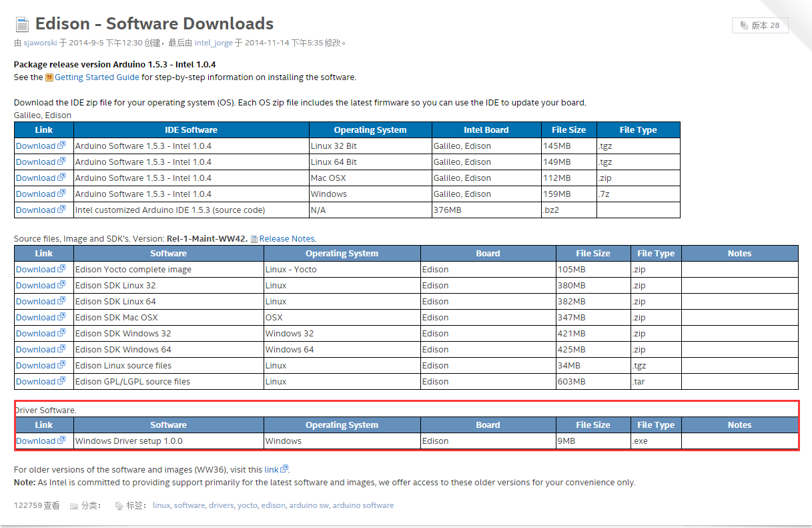Download Arduino Software for Linux 32 Bit

(x=35, y=146)
